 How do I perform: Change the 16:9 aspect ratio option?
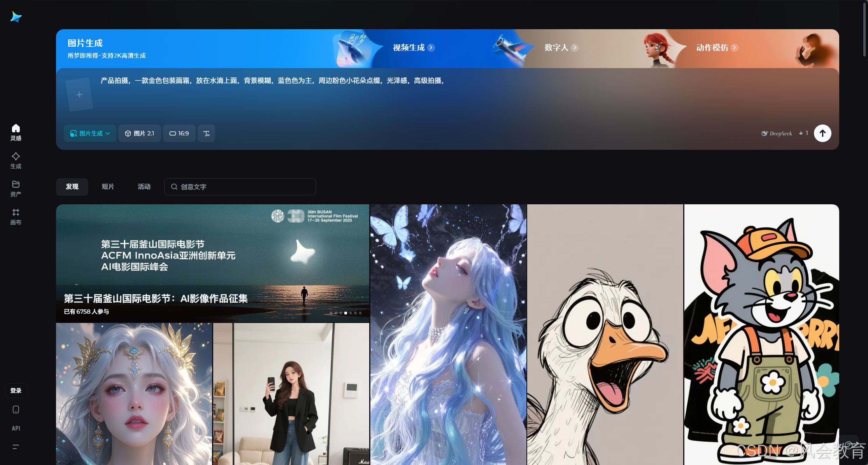[179, 133]
